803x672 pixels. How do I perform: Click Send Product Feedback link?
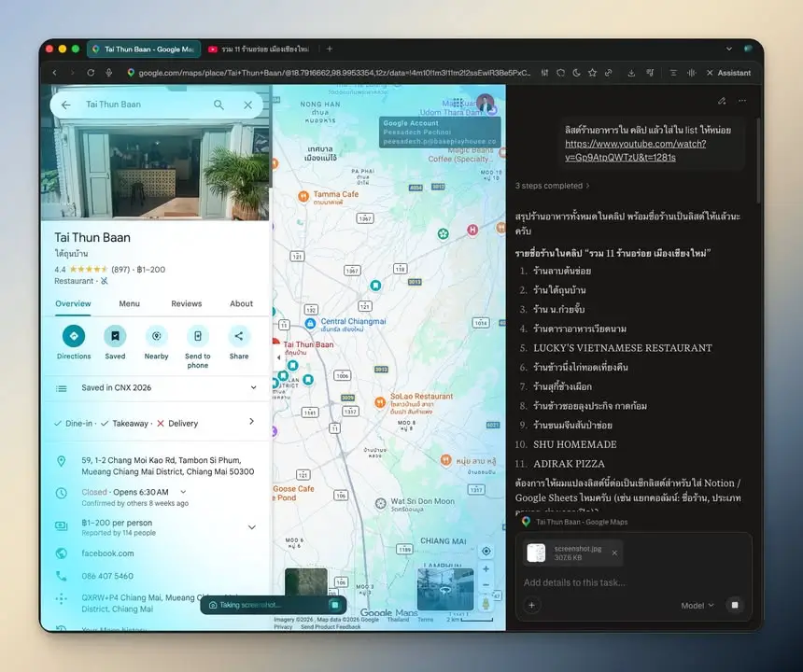(x=331, y=626)
